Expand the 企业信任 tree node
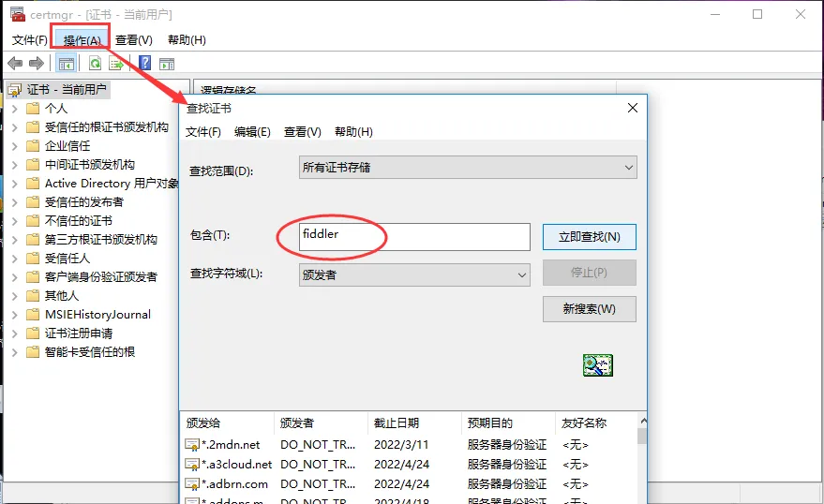824x504 pixels. click(15, 146)
